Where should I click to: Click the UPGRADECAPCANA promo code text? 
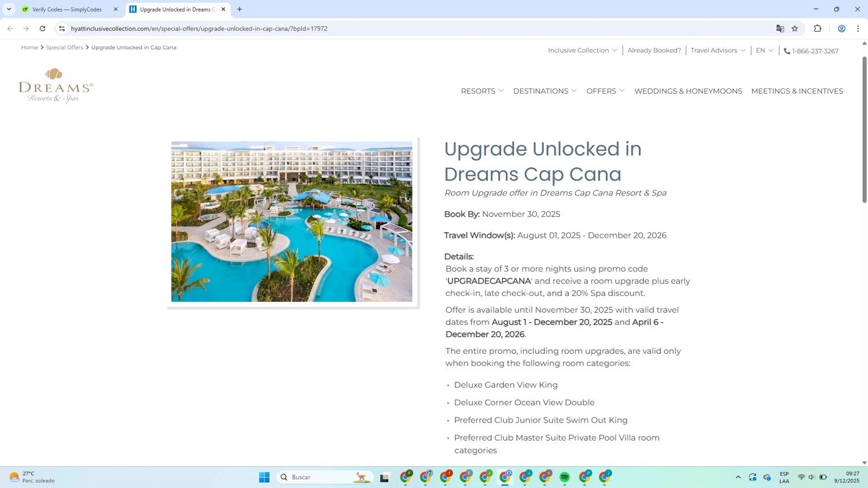pos(489,281)
